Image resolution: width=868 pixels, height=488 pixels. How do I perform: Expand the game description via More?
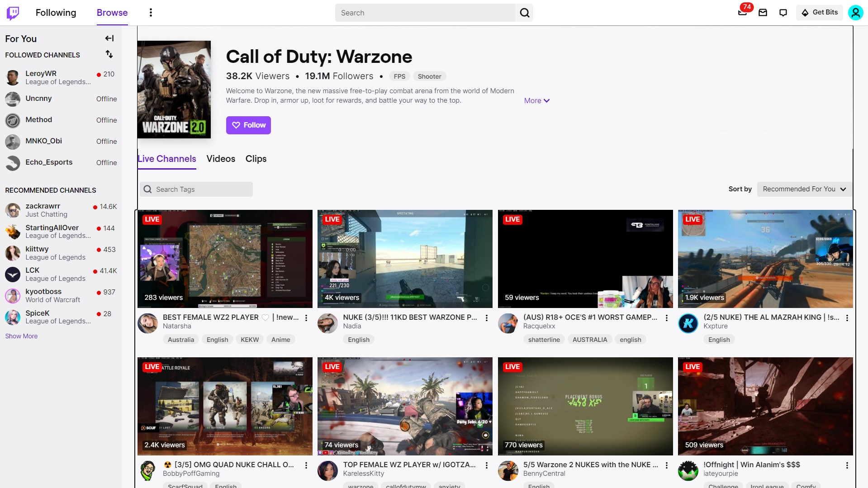click(x=536, y=100)
